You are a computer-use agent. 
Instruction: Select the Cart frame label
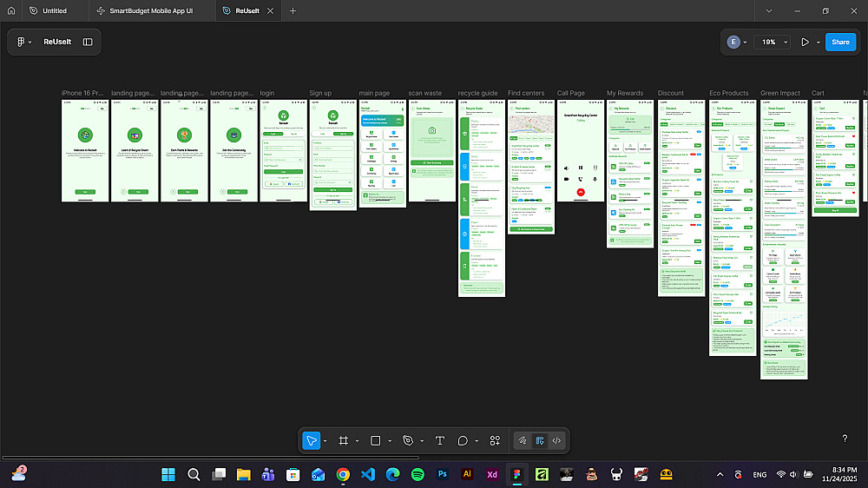(x=818, y=93)
